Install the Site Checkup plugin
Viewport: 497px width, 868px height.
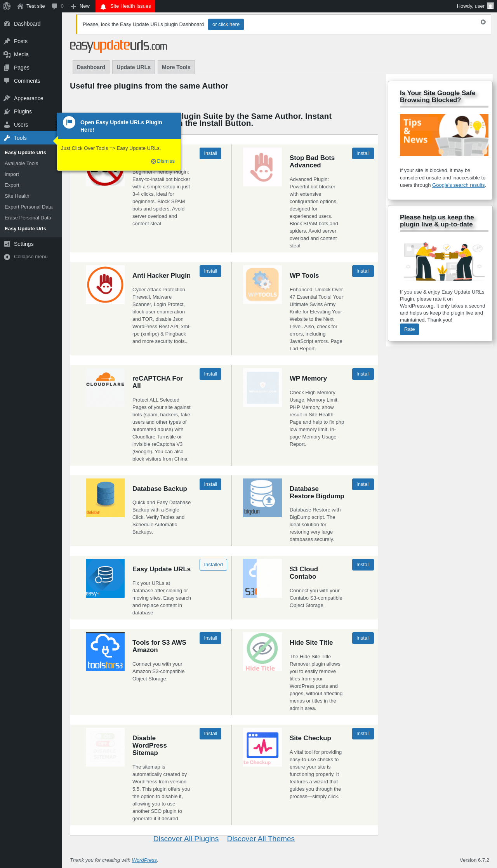(x=363, y=734)
